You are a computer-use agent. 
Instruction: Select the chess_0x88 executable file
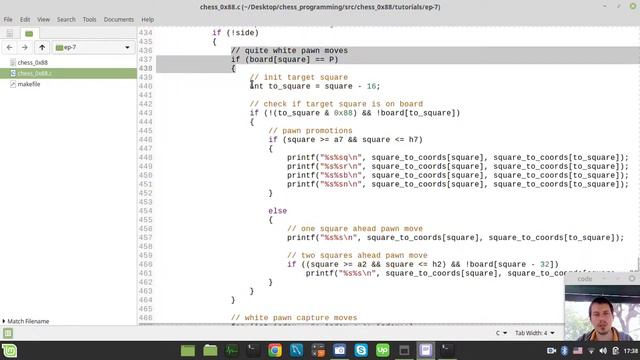pyautogui.click(x=32, y=62)
